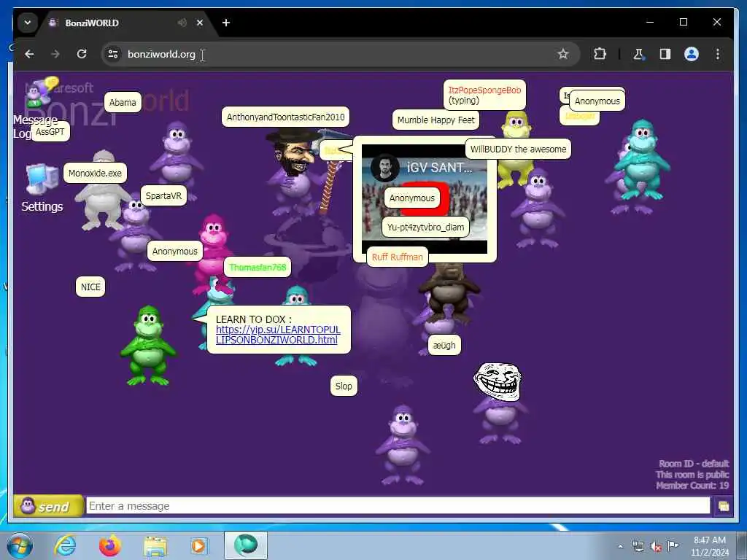Click the Slop name tag

[344, 386]
